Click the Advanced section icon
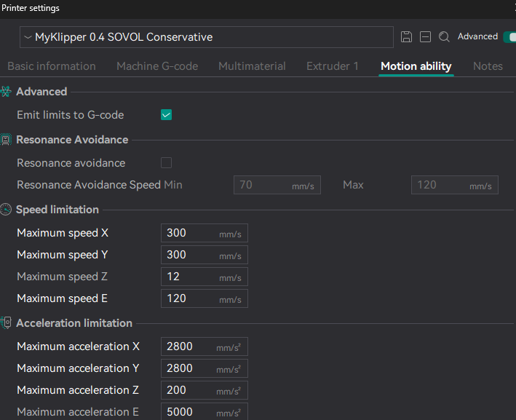 pyautogui.click(x=6, y=92)
